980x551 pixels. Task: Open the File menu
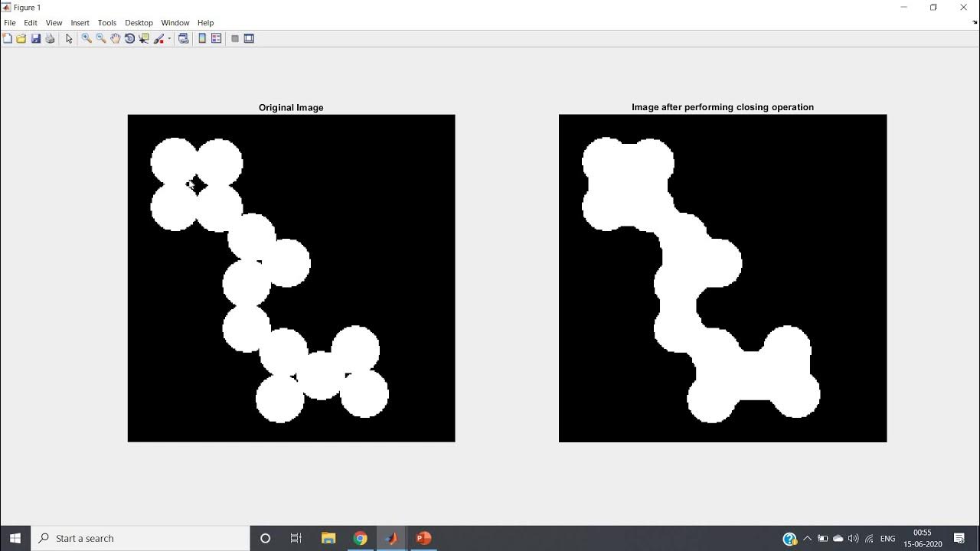(10, 23)
